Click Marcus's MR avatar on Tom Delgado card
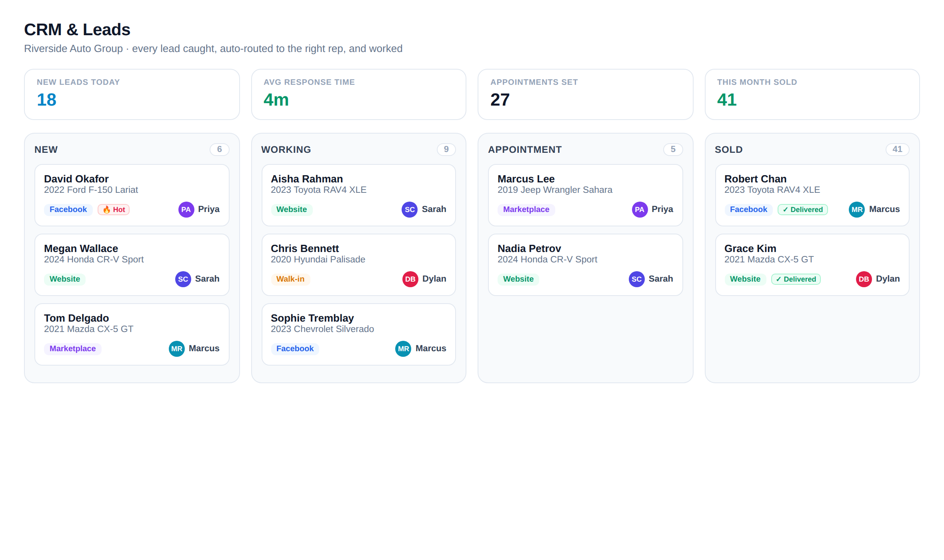Screen dimensions: 944x560 176,349
